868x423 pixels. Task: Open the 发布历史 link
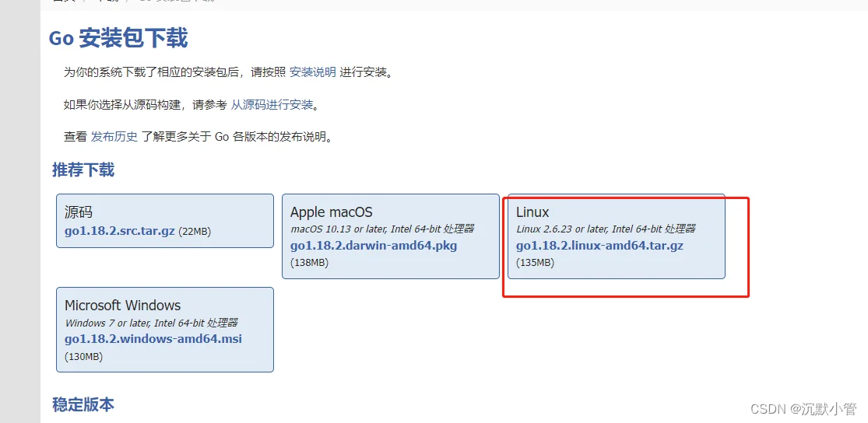(x=114, y=137)
